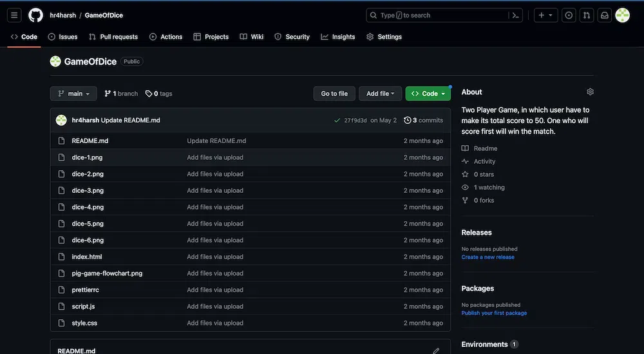Open the index.html file name
Viewport: 644px width, 354px height.
pyautogui.click(x=87, y=257)
